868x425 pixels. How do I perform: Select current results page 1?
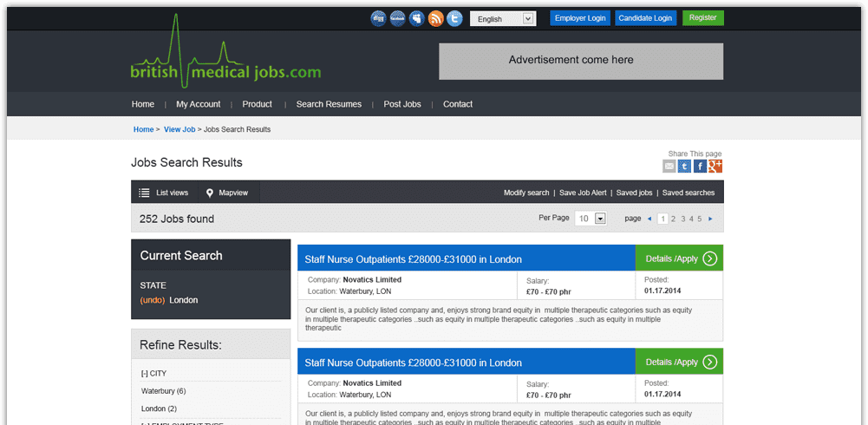(x=662, y=219)
